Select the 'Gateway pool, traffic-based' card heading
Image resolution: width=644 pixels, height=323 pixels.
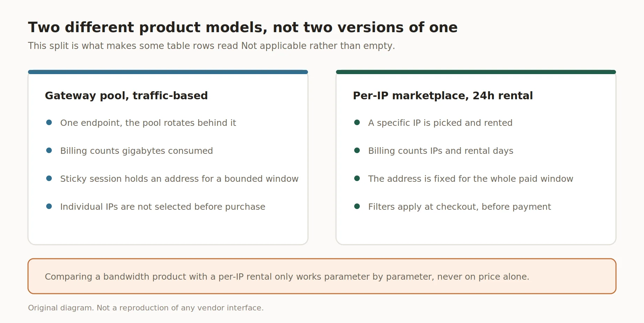click(126, 96)
